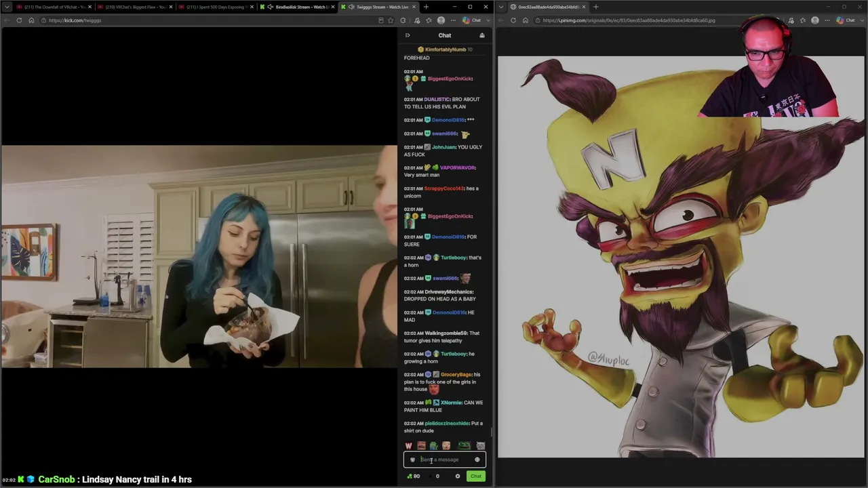Open emote picker inside message box

tap(477, 460)
